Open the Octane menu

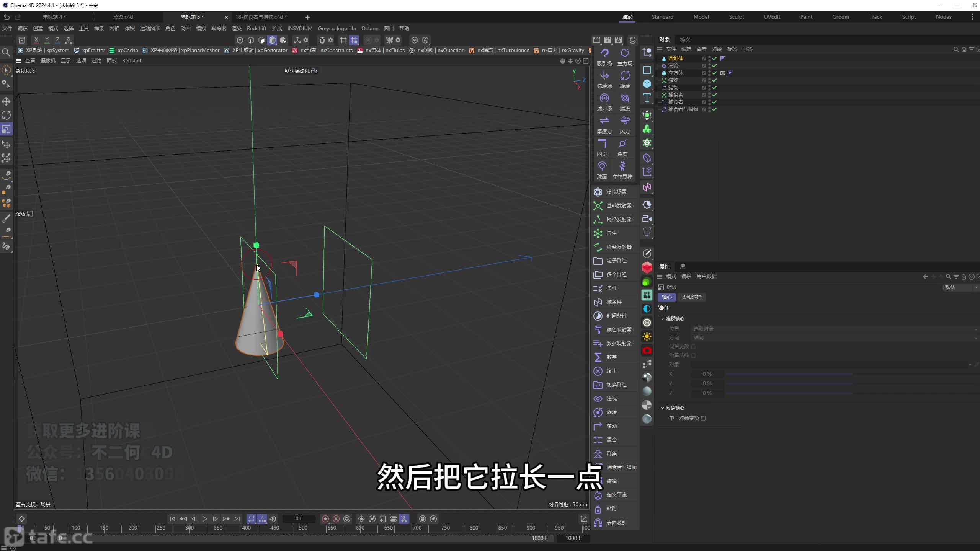coord(370,28)
